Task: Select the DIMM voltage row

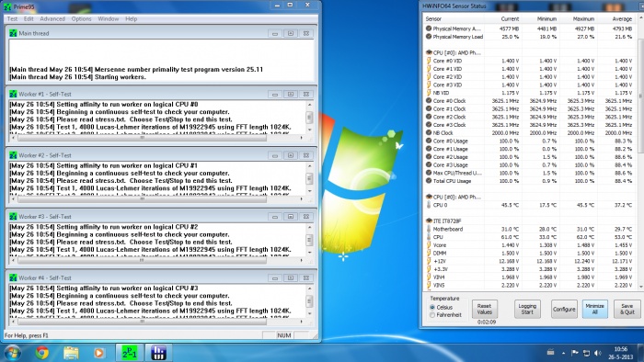Action: tap(530, 253)
